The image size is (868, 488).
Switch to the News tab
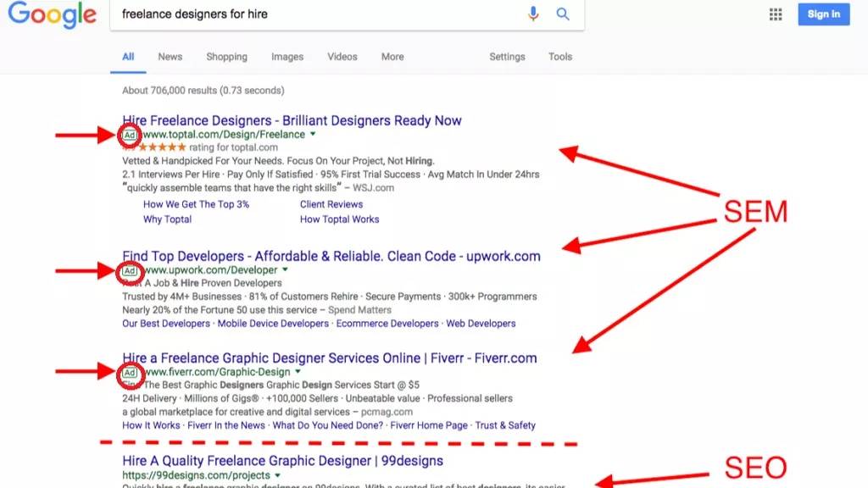[x=170, y=57]
